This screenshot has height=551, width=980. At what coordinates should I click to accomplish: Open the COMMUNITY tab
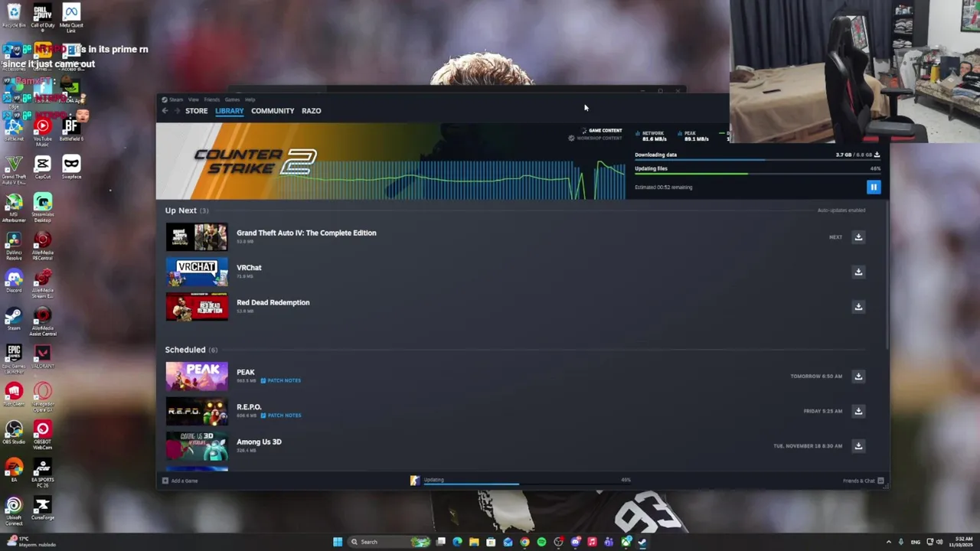273,111
